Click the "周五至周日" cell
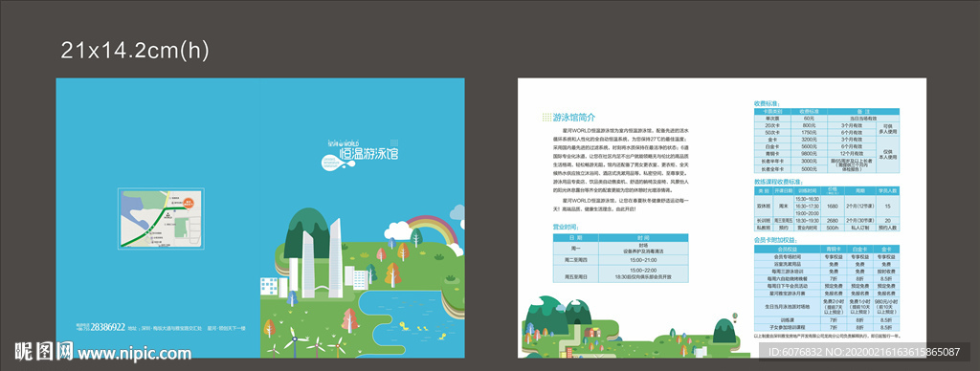 (575, 273)
